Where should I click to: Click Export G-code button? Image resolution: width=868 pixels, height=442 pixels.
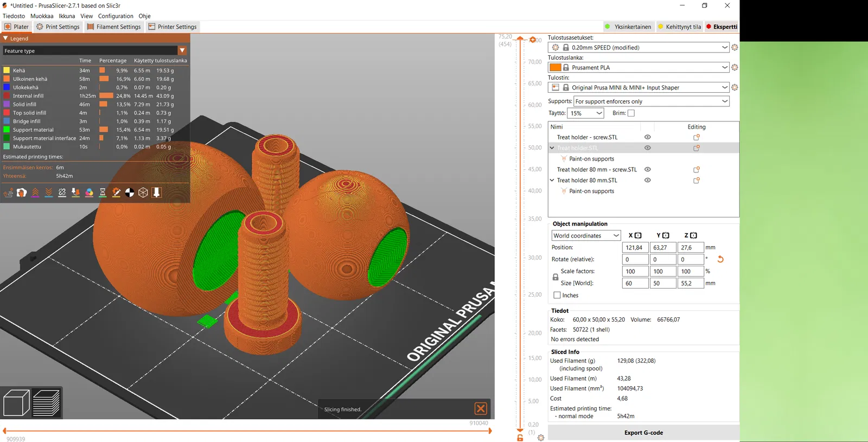coord(643,433)
